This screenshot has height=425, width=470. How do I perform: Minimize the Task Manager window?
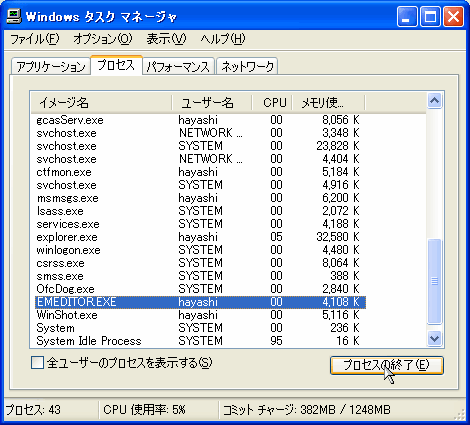tap(407, 17)
